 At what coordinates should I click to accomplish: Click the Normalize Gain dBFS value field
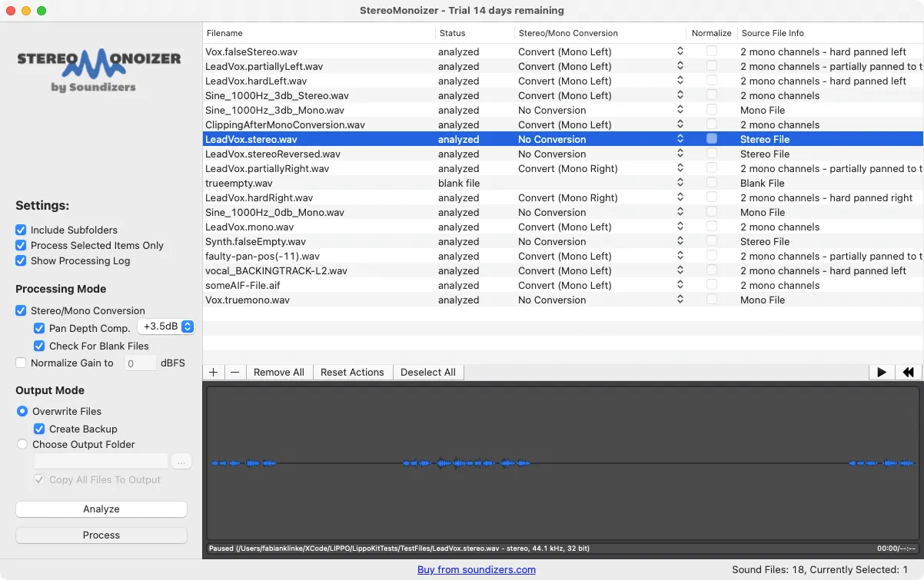[140, 363]
